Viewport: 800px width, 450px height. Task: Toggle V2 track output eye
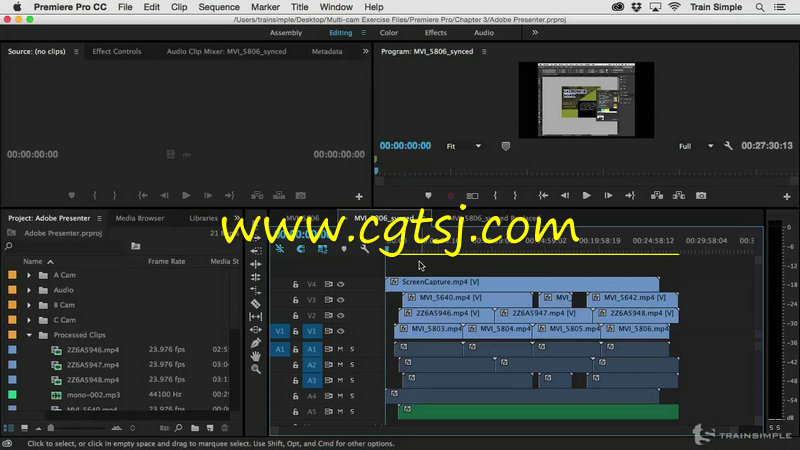pyautogui.click(x=341, y=315)
